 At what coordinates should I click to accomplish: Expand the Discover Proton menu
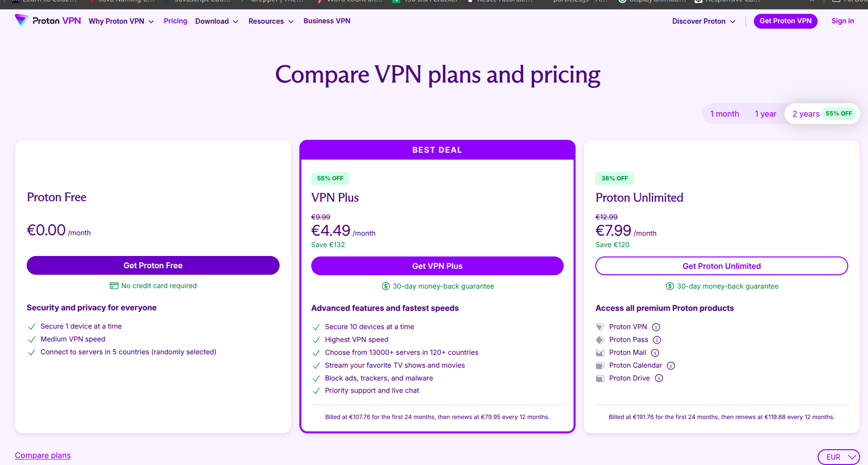click(x=703, y=21)
